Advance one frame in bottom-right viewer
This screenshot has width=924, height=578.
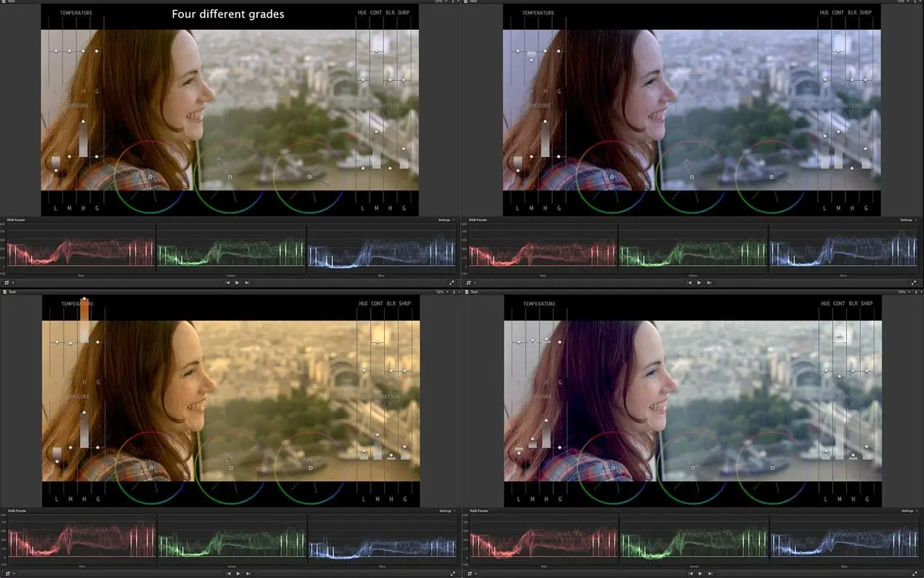(x=708, y=573)
